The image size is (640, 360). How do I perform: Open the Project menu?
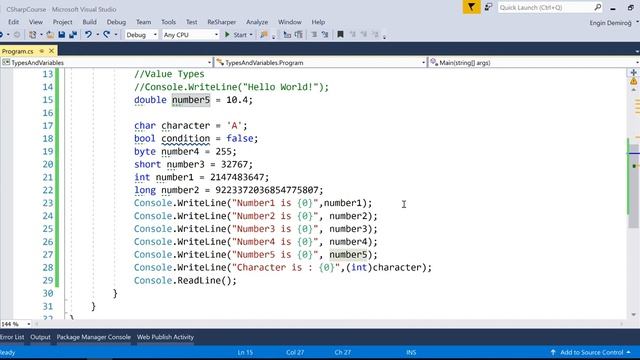click(x=62, y=22)
